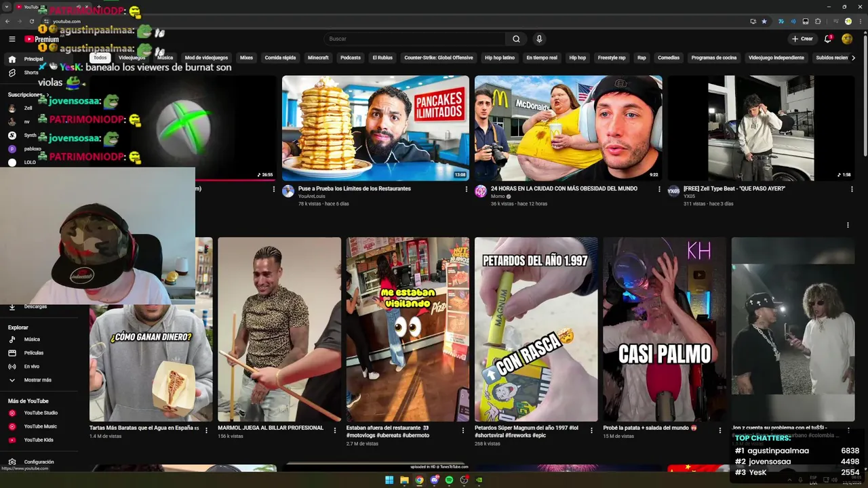Open Chrome's three-dot menu
Viewport: 868px width, 488px height.
[860, 21]
